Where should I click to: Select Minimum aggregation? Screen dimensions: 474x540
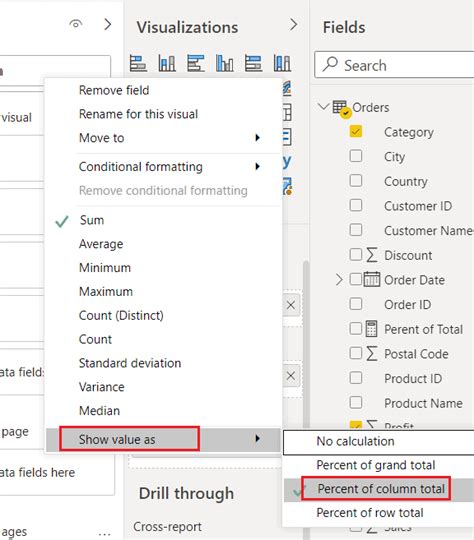point(164,268)
